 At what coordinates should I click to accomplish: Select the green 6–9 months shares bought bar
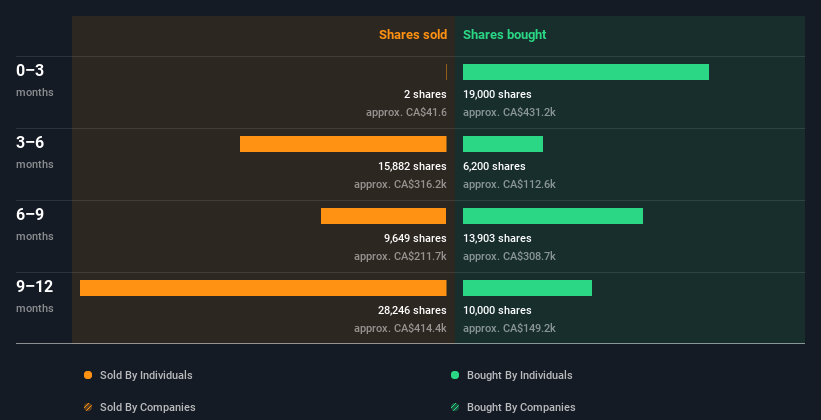(552, 216)
